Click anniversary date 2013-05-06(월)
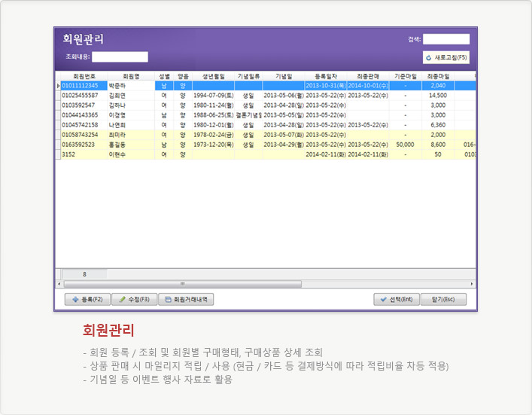532x415 pixels. point(284,96)
